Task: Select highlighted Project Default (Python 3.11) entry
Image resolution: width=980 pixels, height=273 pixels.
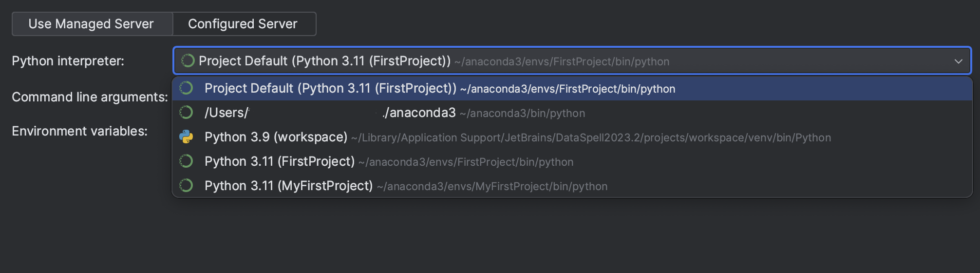Action: [330, 88]
